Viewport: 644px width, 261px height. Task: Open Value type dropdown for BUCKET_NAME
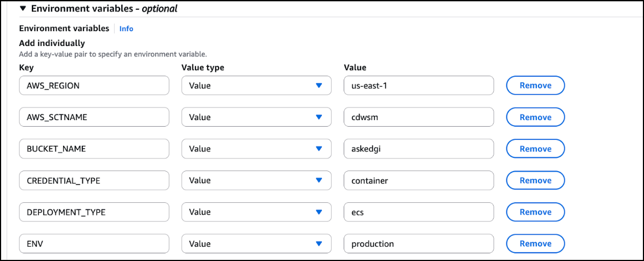pos(256,149)
